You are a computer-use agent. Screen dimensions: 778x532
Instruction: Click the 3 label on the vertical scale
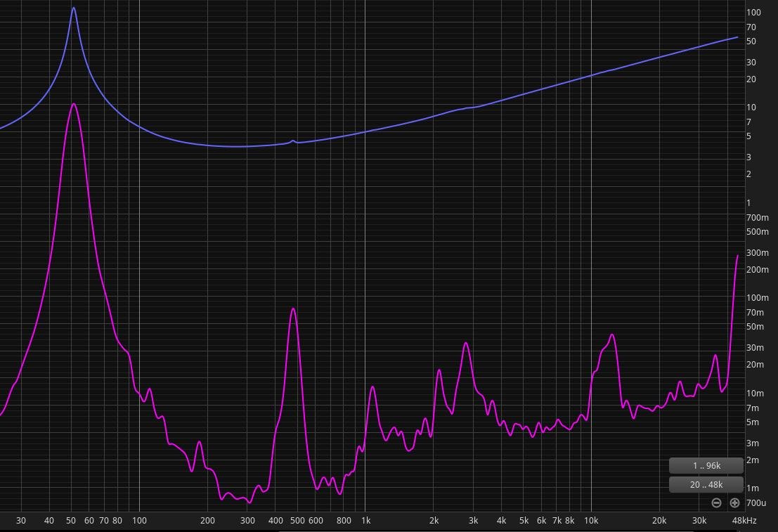click(748, 157)
